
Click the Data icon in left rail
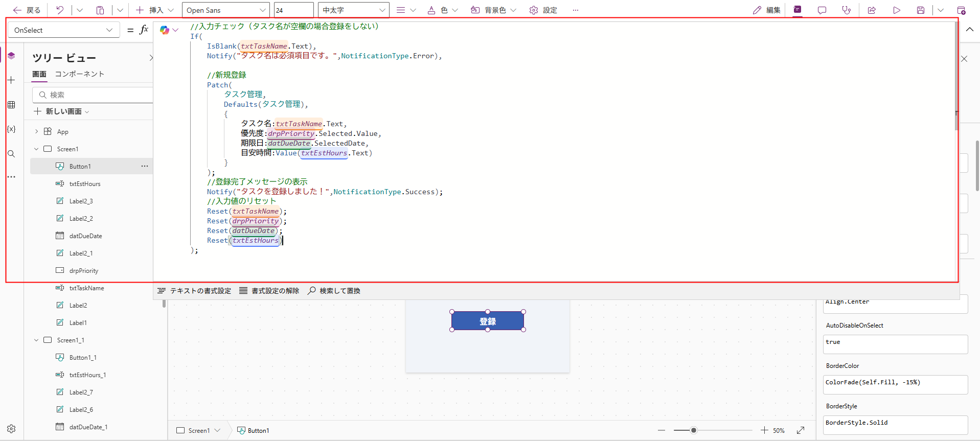(x=11, y=105)
